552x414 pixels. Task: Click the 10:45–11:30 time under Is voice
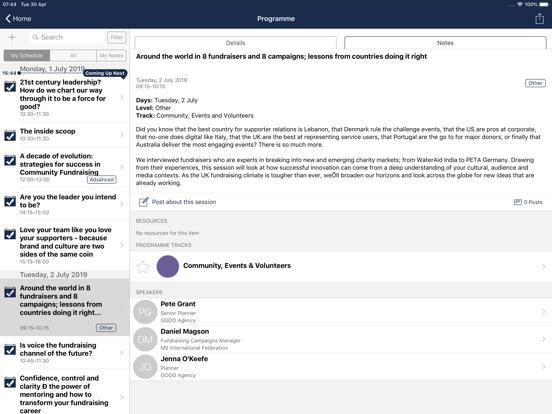34,361
